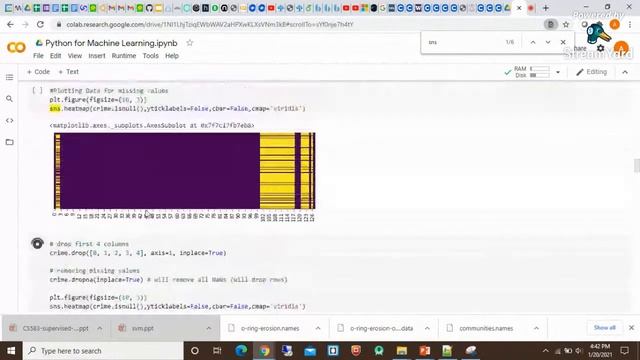Open notification center on taskbar
Image resolution: width=640 pixels, height=360 pixels.
pyautogui.click(x=624, y=351)
